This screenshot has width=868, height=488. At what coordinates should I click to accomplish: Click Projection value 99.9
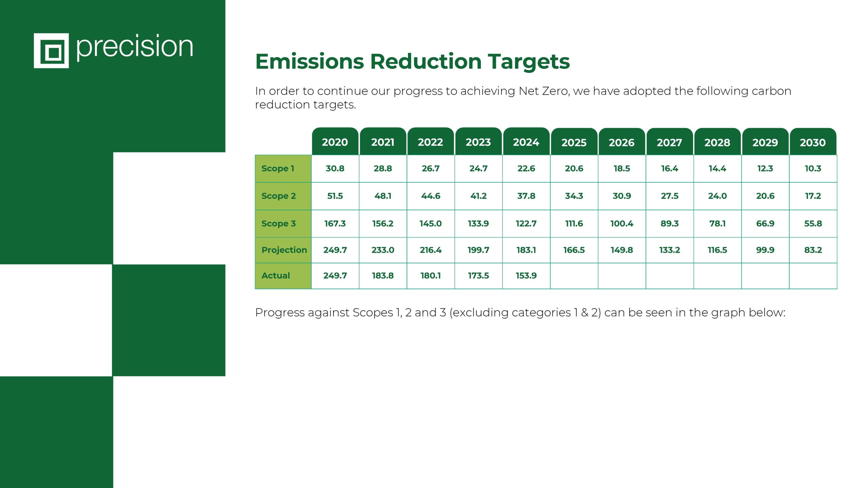[x=765, y=250]
